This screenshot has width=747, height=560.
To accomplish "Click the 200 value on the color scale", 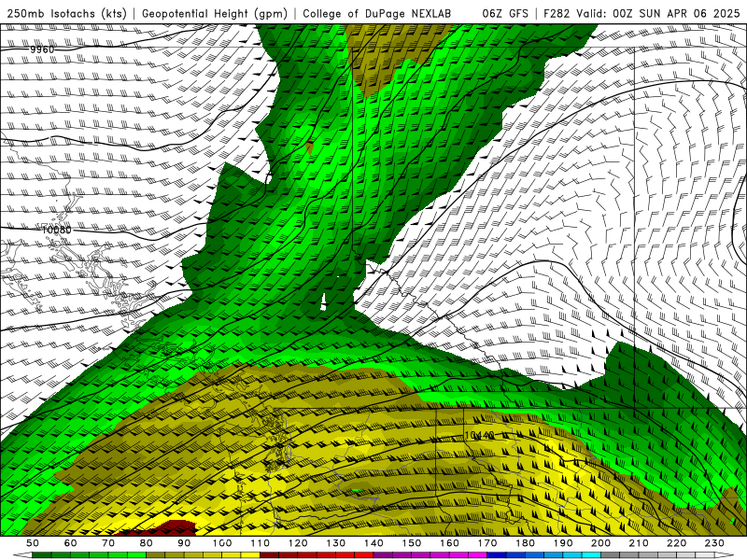I will (x=600, y=543).
